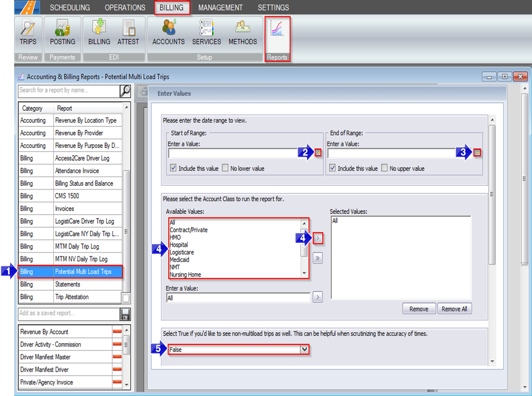
Task: Enable the No lower value checkbox
Action: 225,168
